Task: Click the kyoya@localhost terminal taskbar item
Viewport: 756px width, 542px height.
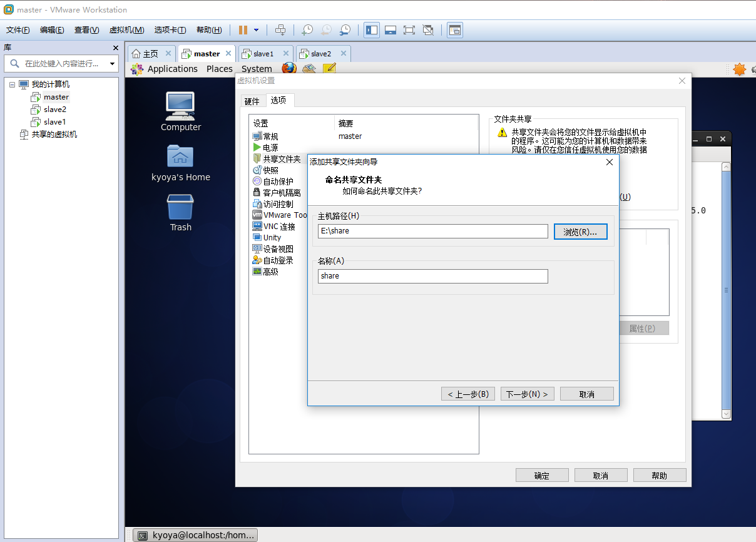Action: 195,535
